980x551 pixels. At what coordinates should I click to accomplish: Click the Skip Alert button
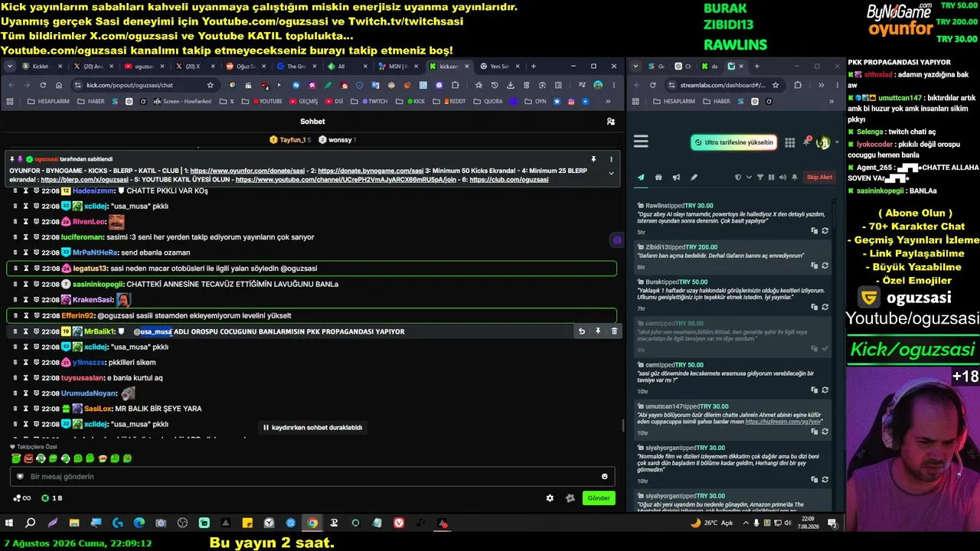[x=819, y=178]
